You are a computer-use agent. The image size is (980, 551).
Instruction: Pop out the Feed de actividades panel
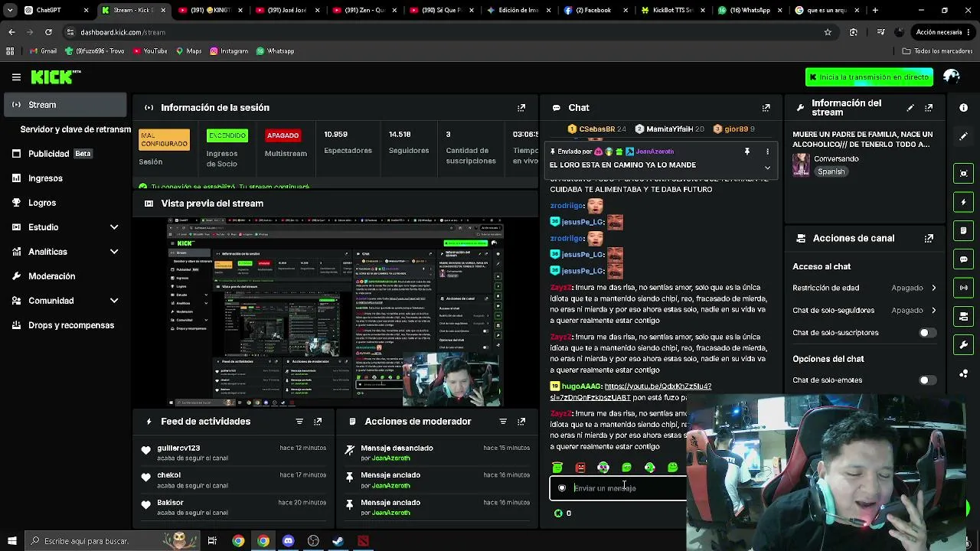point(318,422)
